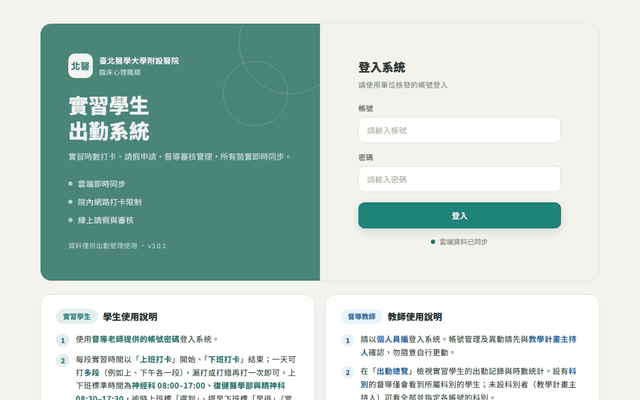The width and height of the screenshot is (640, 400).
Task: Click step 1 badge in 學生使用說明
Action: pos(62,340)
